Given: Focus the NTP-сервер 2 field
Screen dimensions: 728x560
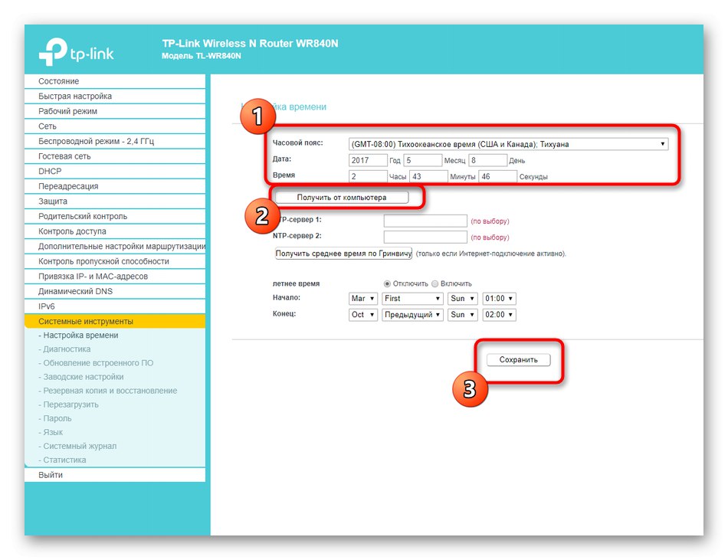Looking at the screenshot, I should [425, 237].
